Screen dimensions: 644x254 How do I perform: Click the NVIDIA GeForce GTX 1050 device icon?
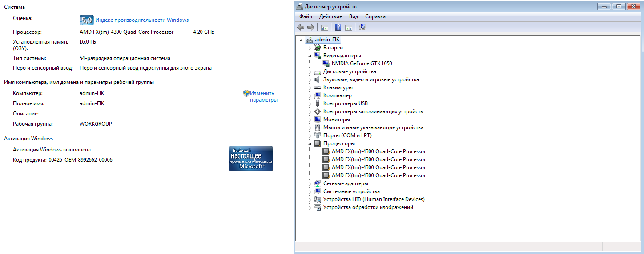[326, 63]
